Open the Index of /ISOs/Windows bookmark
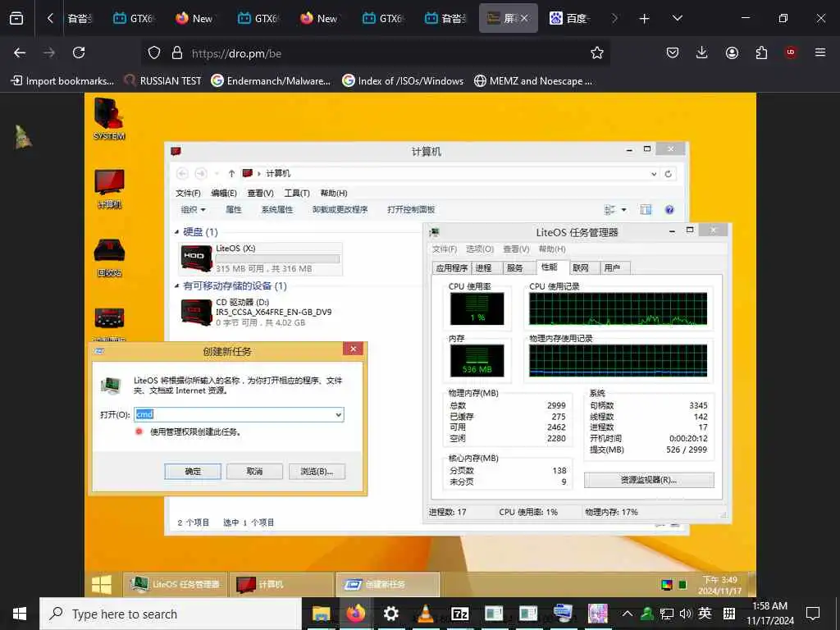 click(x=403, y=81)
